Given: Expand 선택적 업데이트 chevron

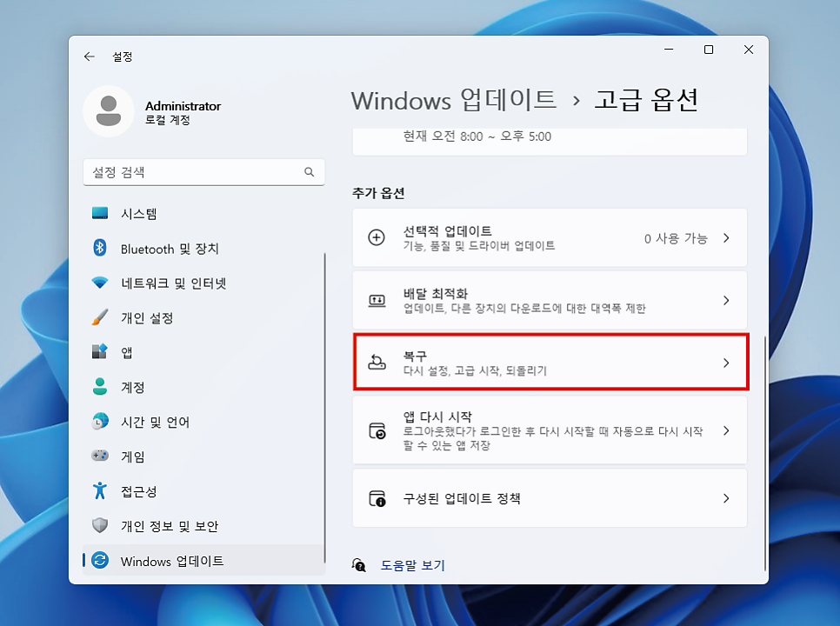Looking at the screenshot, I should tap(726, 237).
